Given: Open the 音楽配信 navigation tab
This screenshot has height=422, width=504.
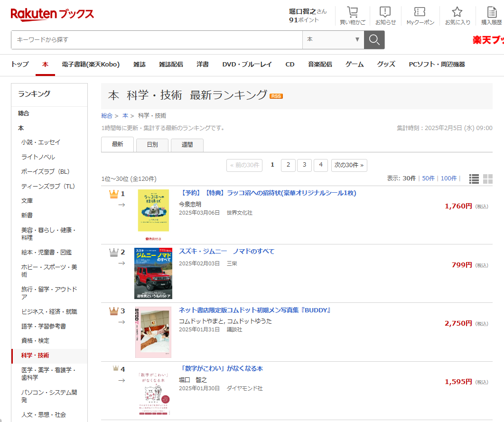Looking at the screenshot, I should (x=320, y=64).
